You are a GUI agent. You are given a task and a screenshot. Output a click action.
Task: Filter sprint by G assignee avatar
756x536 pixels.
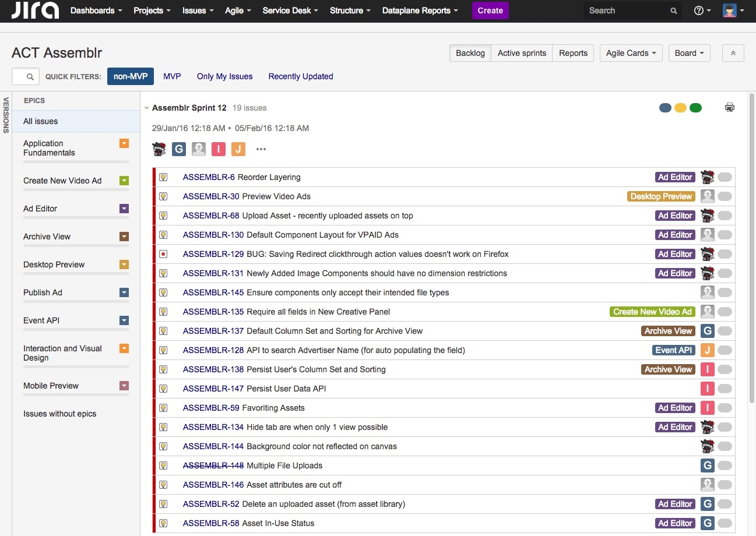pos(179,149)
